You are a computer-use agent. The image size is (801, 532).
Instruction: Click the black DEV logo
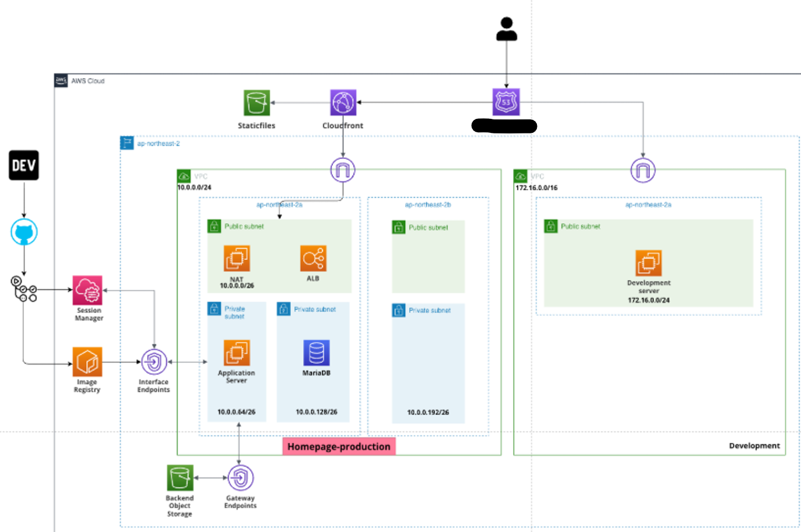[x=24, y=165]
